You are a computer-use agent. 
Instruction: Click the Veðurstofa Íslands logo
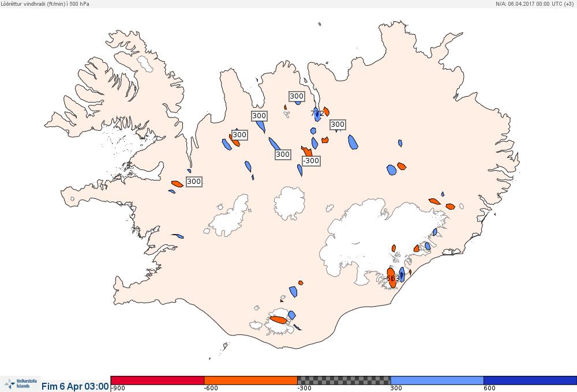tap(20, 385)
